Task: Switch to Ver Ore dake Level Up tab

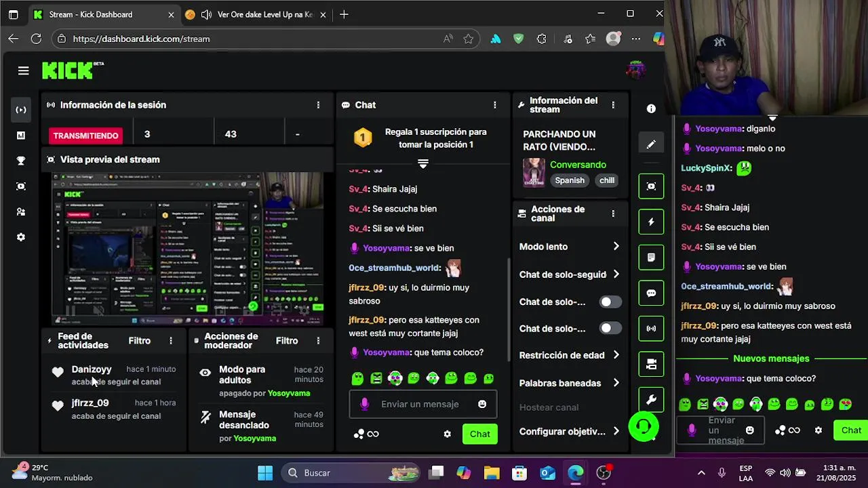Action: (x=255, y=14)
